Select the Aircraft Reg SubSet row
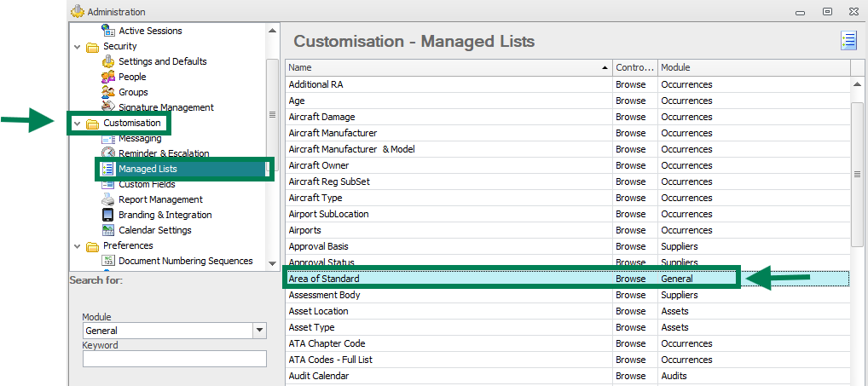Screen dimensions: 868x386 point(567,181)
